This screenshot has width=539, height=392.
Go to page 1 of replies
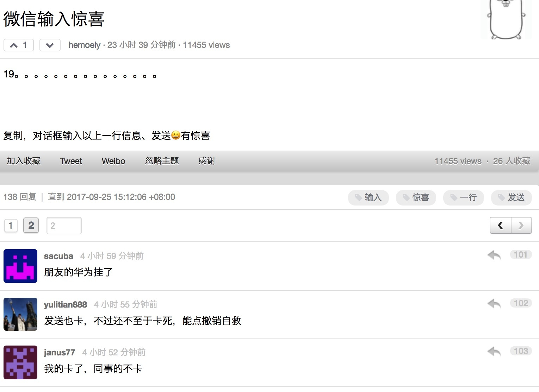[x=11, y=226]
